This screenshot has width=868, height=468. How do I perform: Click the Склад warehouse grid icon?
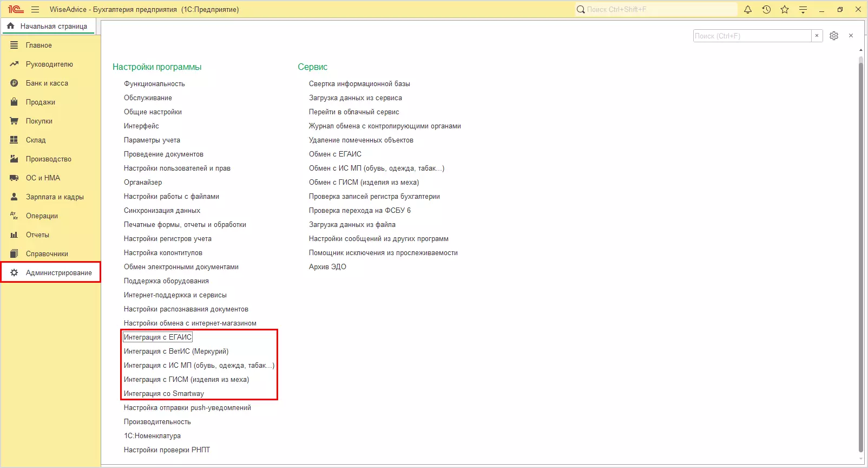click(14, 140)
